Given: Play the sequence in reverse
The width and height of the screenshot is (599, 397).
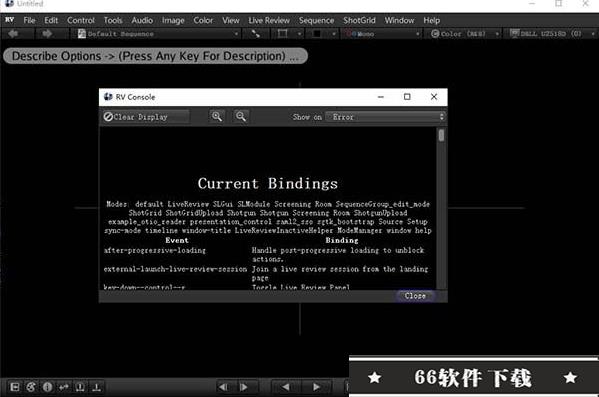Looking at the screenshot, I should (x=286, y=387).
